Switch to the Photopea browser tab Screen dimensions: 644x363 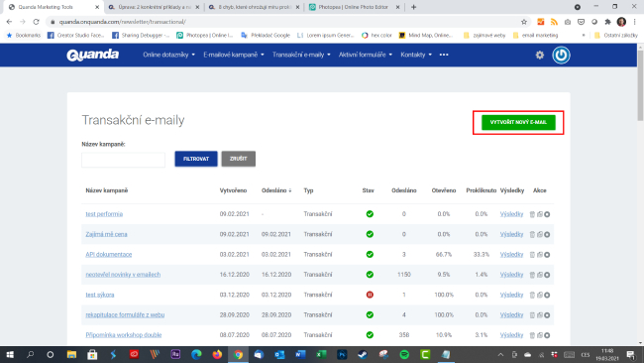354,7
